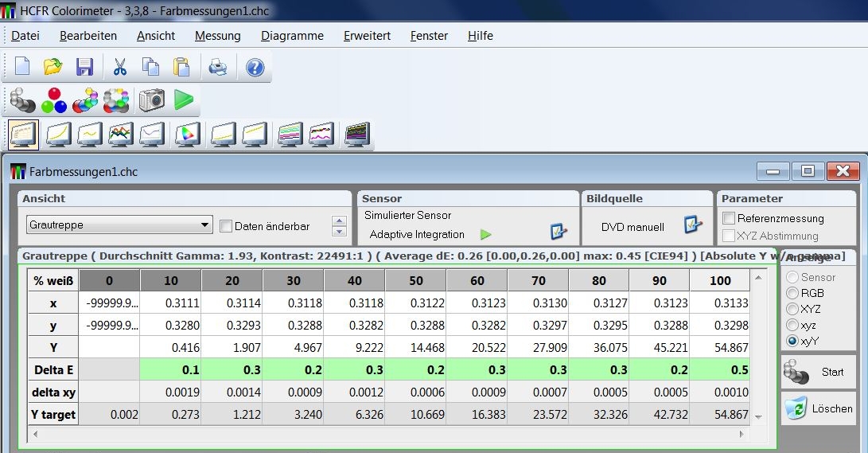This screenshot has width=868, height=453.
Task: Check the Referenzmessung checkbox
Action: 729,218
